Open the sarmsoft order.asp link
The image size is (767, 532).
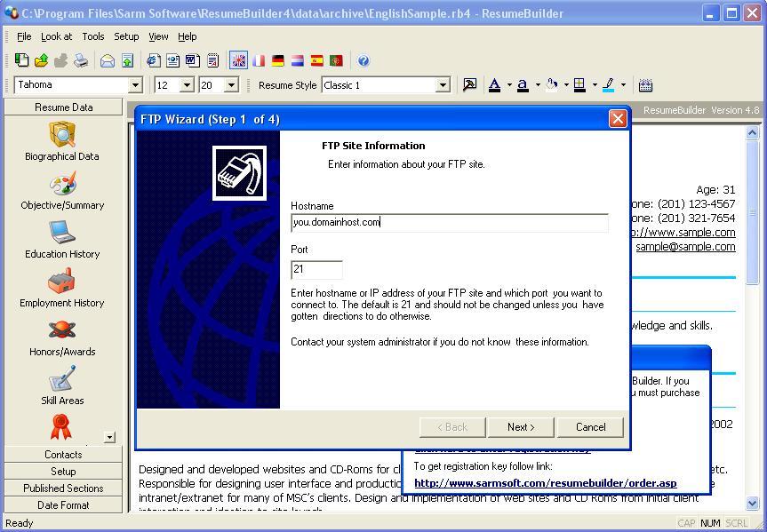point(546,483)
